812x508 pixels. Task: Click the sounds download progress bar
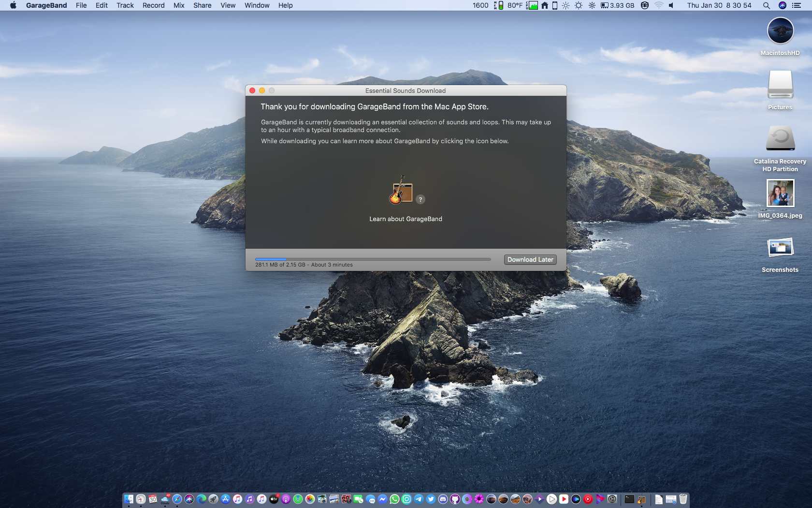[373, 259]
